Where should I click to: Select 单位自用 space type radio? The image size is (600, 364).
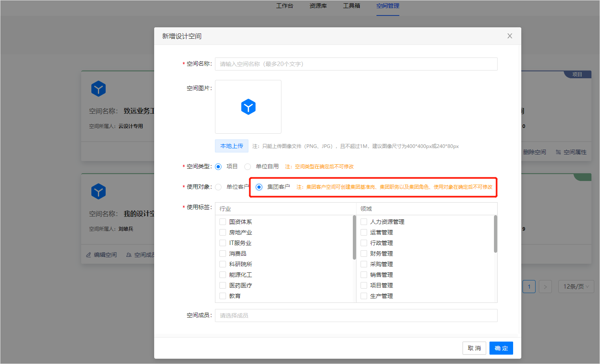point(248,167)
